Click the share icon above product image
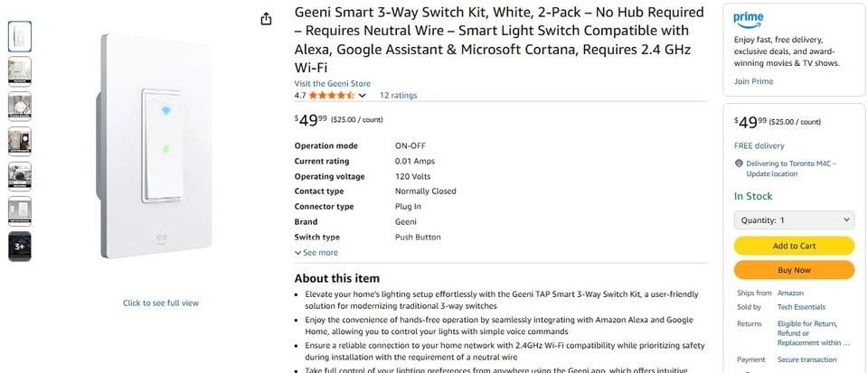 266,19
